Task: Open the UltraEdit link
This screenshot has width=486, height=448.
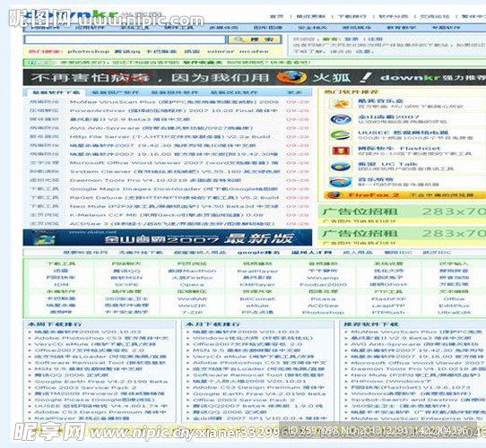Action: pos(454,313)
